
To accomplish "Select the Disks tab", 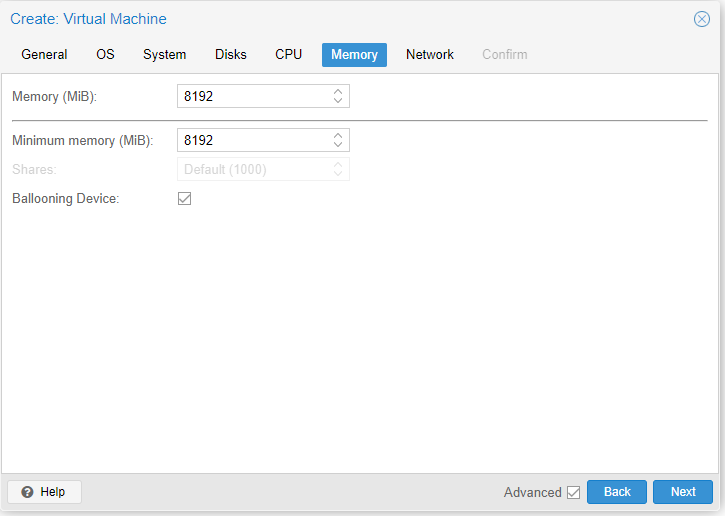I will (231, 55).
